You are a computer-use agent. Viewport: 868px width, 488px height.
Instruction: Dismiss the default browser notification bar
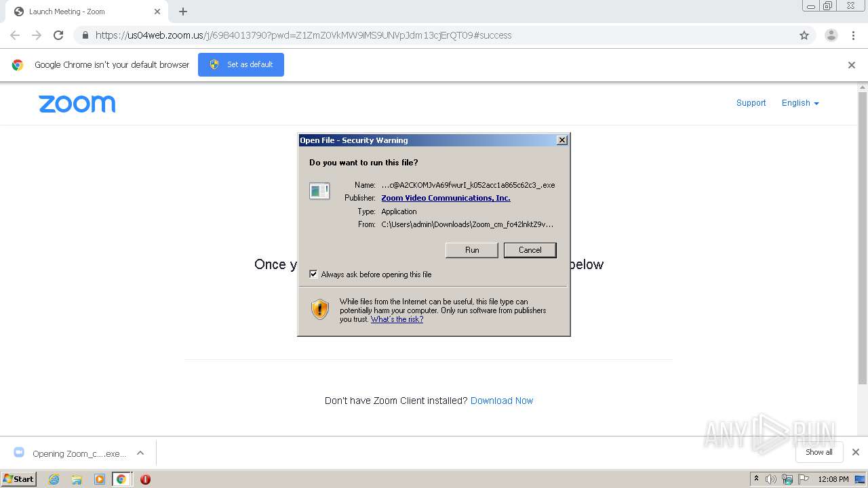(x=852, y=65)
